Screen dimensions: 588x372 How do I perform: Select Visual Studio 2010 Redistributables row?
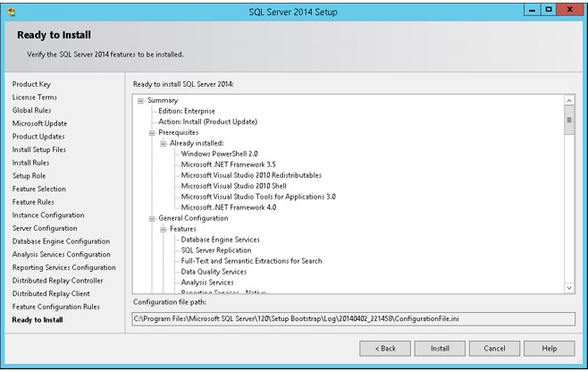pos(251,175)
